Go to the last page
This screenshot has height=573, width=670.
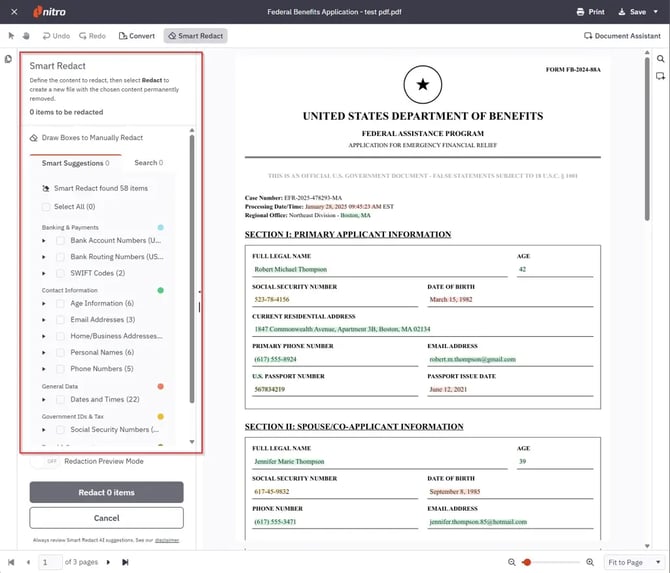coord(125,562)
